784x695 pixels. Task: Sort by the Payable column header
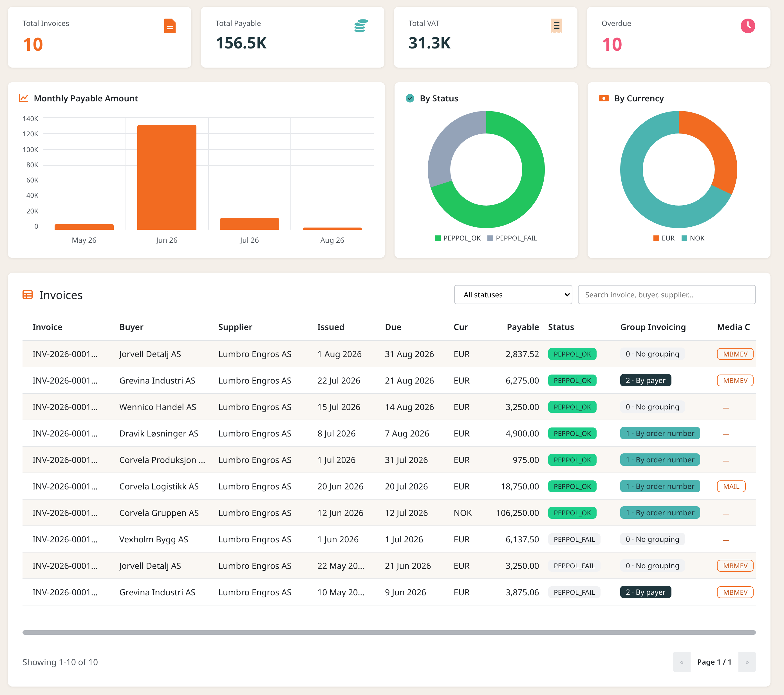(522, 327)
